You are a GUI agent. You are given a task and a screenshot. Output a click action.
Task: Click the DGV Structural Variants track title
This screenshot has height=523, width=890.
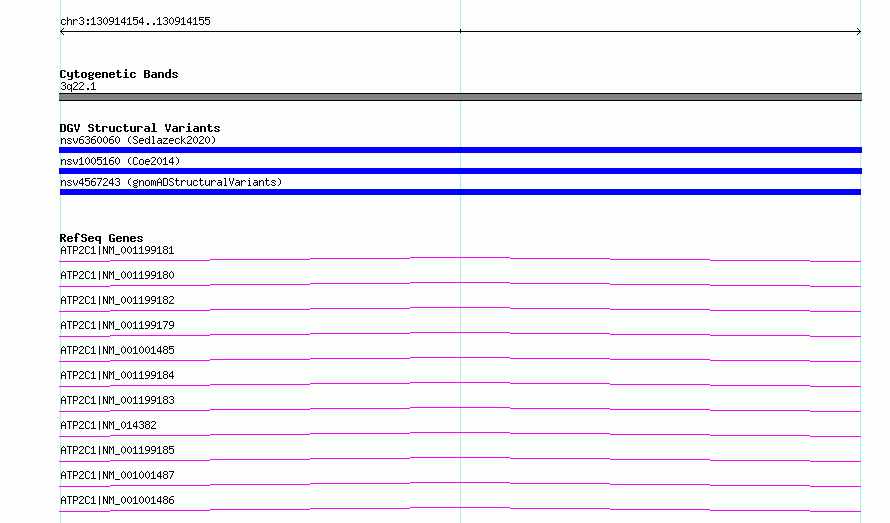(x=140, y=128)
